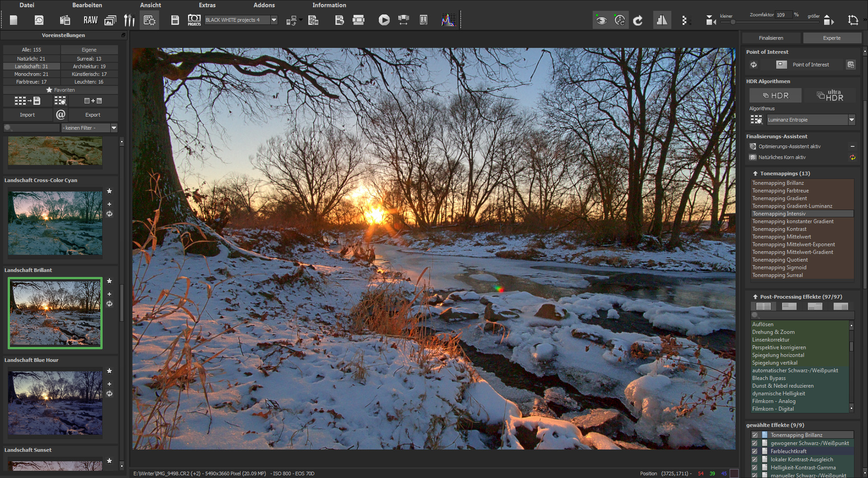Click the PROJECTS camera icon
Image resolution: width=868 pixels, height=478 pixels.
click(x=194, y=20)
